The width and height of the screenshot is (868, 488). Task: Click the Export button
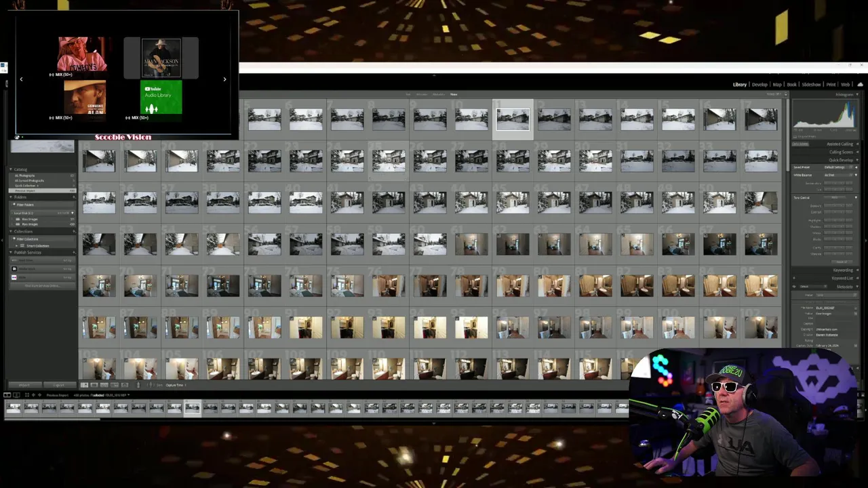(x=59, y=385)
